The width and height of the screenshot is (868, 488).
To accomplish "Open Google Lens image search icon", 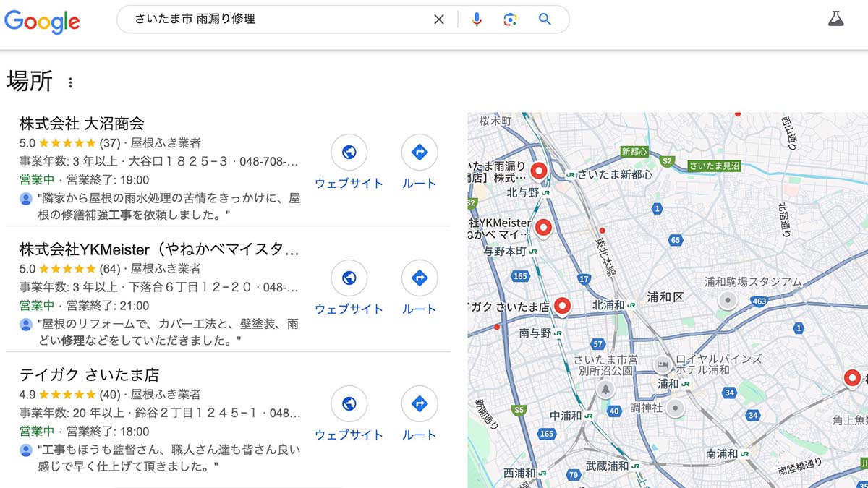I will coord(511,20).
